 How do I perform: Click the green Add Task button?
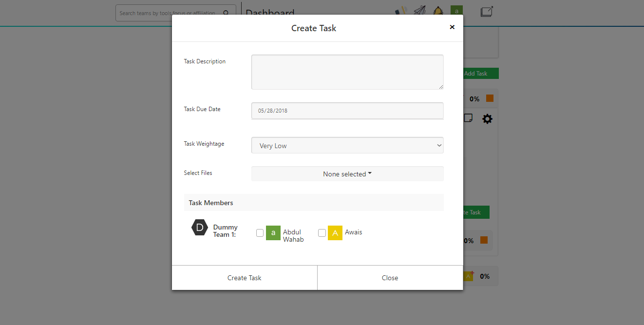pos(480,74)
